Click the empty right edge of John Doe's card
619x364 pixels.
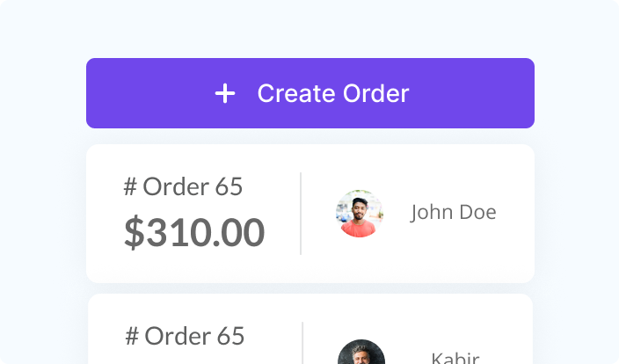click(x=519, y=214)
